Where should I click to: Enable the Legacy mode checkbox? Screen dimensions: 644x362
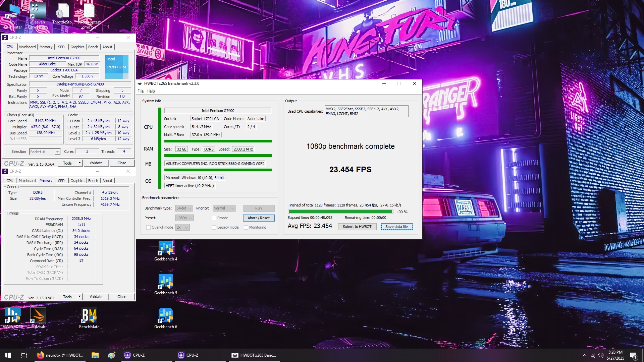(x=214, y=227)
